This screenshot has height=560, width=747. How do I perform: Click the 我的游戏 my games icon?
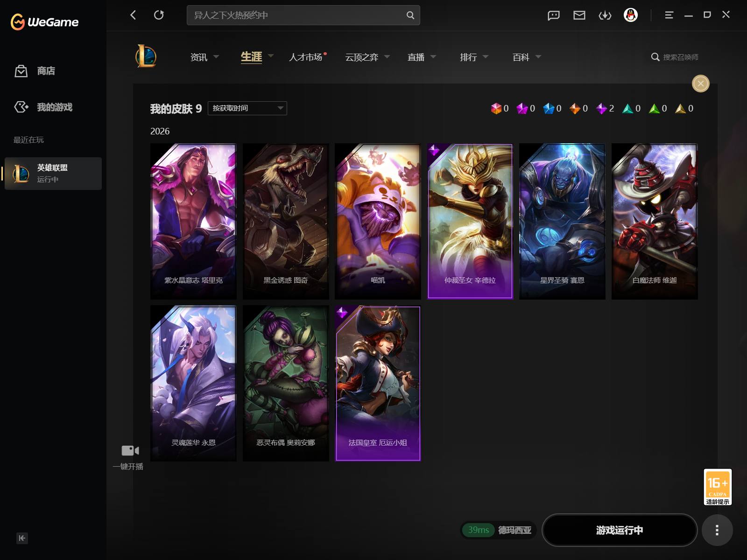[21, 107]
